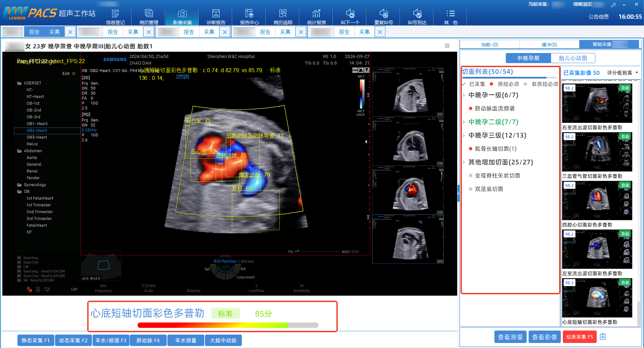Open the 评分低到高 sort dropdown
Image resolution: width=644 pixels, height=348 pixels.
click(x=622, y=73)
